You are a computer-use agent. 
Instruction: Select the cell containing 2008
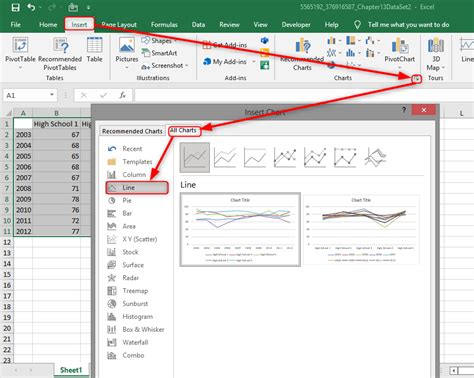click(x=23, y=188)
